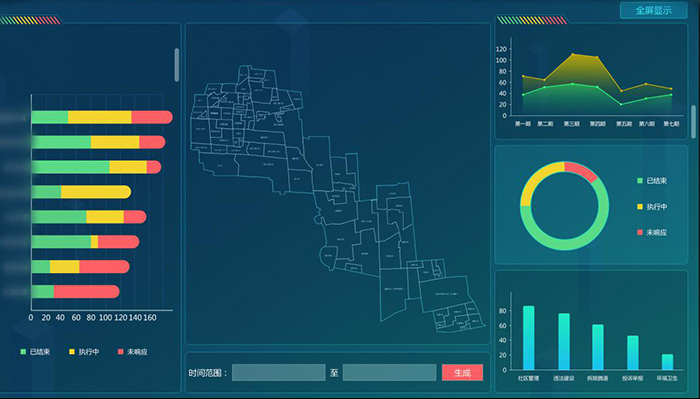Toggle the green 已结束 legend under the bar chart
The image size is (700, 399).
35,352
